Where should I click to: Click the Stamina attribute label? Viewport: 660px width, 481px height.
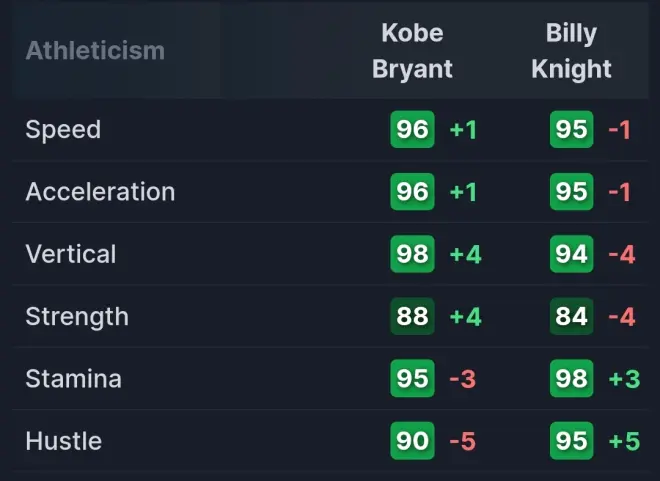point(74,379)
